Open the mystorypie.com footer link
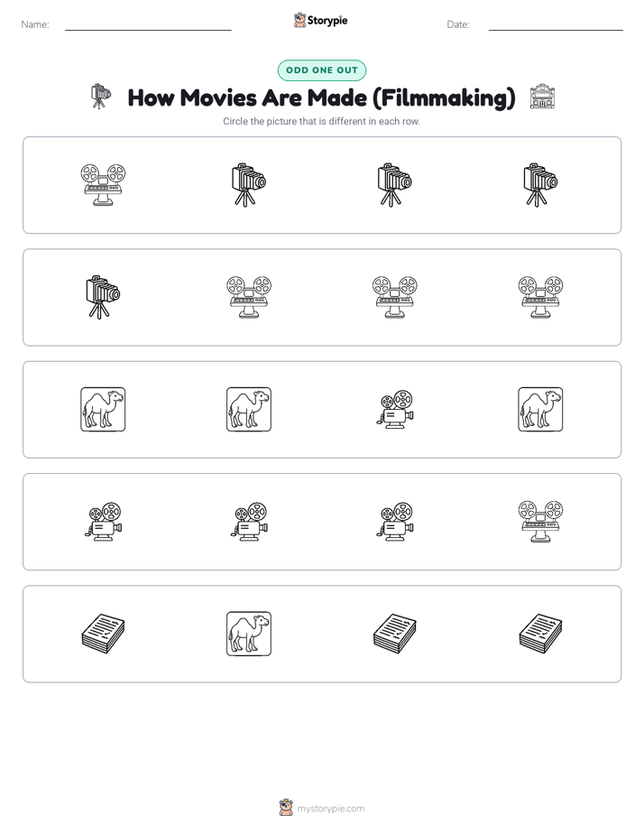The image size is (644, 834). 330,809
